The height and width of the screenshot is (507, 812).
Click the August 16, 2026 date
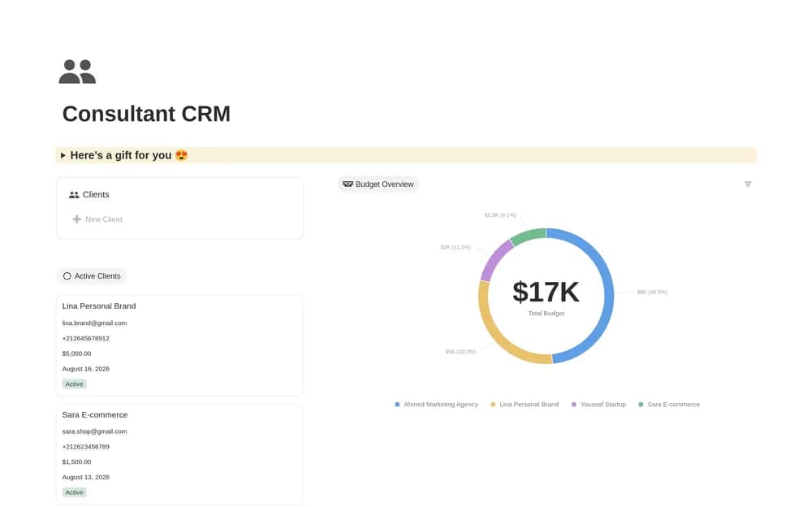(85, 369)
